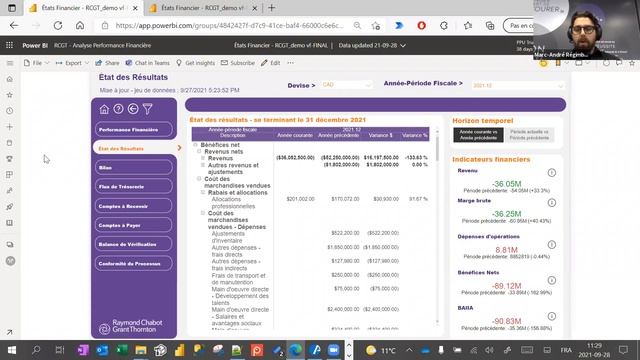
Task: Go to Performance Financière page
Action: (x=134, y=129)
